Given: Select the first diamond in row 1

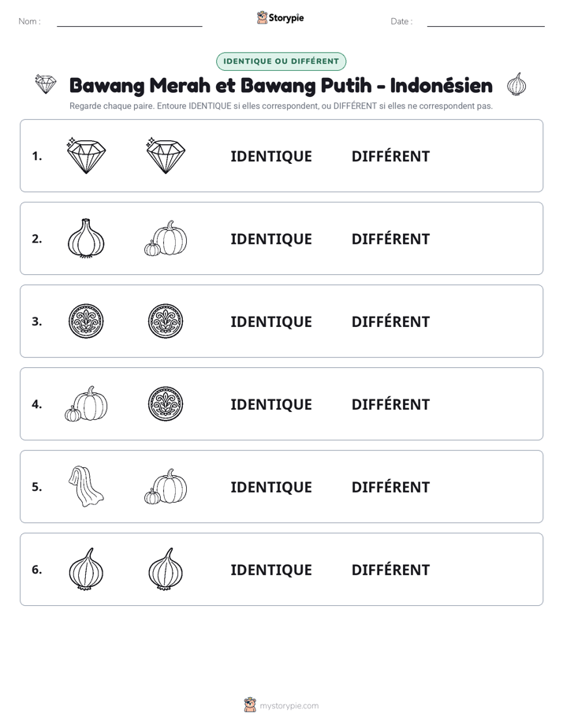Looking at the screenshot, I should point(86,155).
